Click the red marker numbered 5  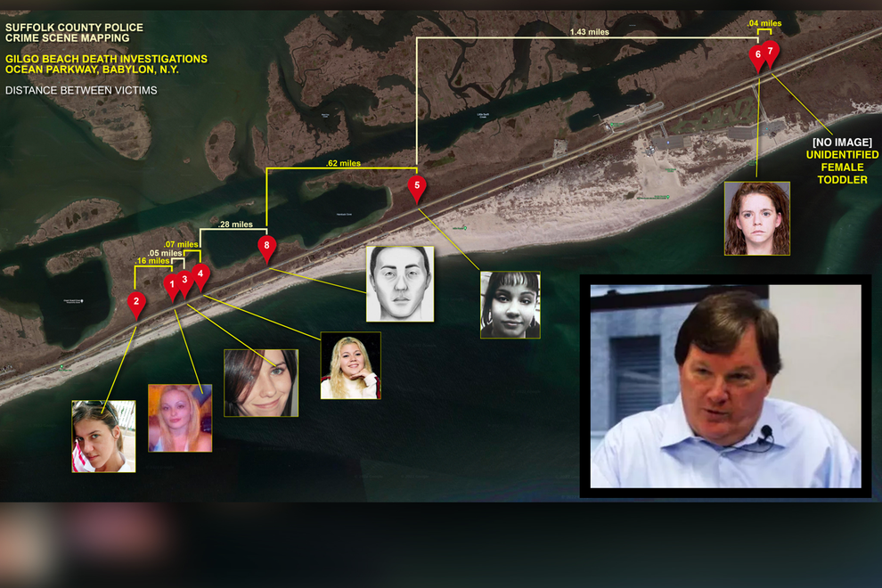click(x=416, y=187)
